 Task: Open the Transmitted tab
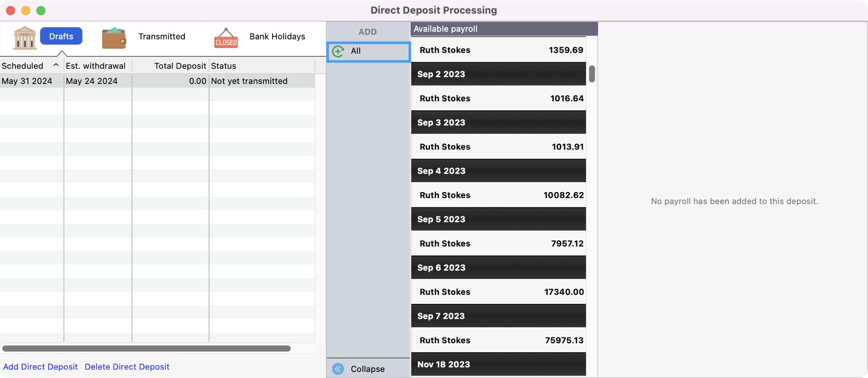point(161,36)
